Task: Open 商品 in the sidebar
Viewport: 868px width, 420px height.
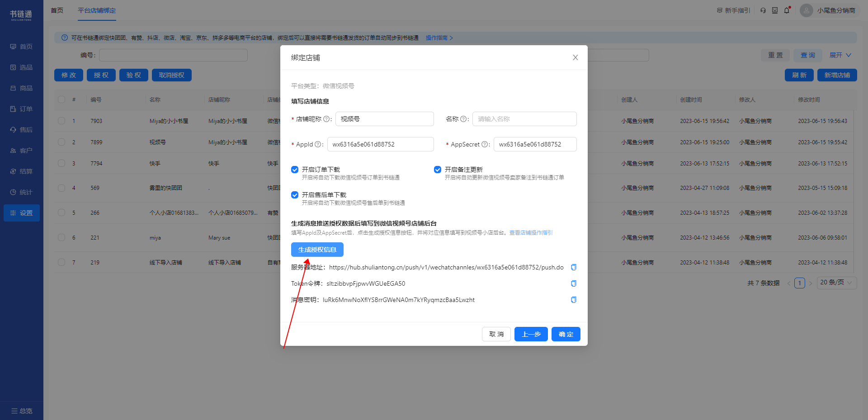Action: pyautogui.click(x=22, y=88)
